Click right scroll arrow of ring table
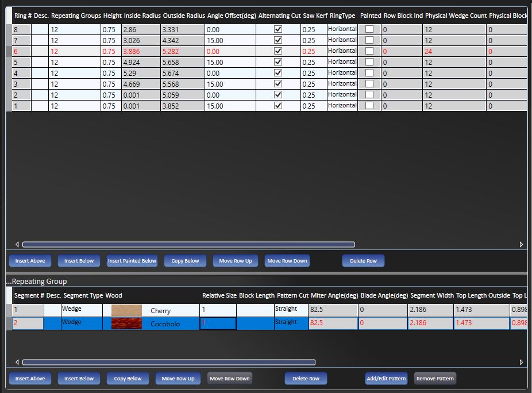This screenshot has height=393, width=532. coord(521,244)
